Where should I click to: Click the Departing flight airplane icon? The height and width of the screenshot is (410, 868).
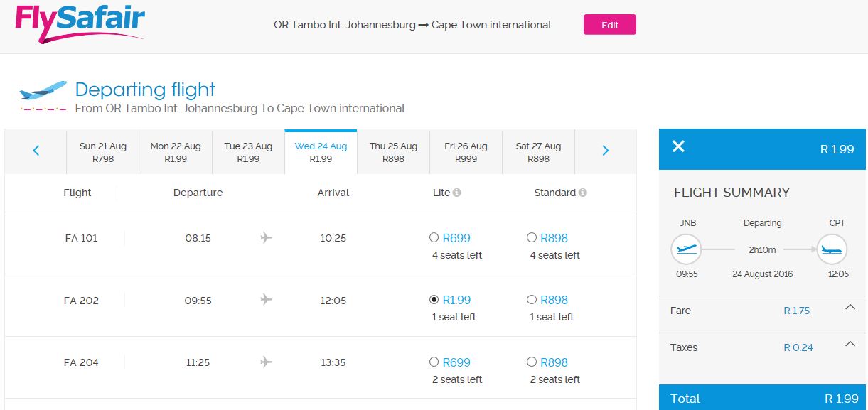coord(43,90)
